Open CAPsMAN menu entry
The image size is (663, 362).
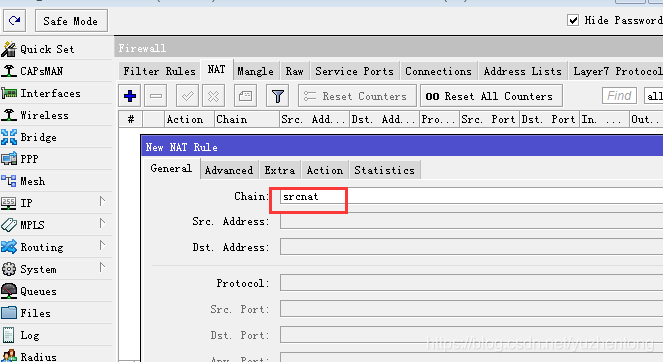pyautogui.click(x=33, y=71)
